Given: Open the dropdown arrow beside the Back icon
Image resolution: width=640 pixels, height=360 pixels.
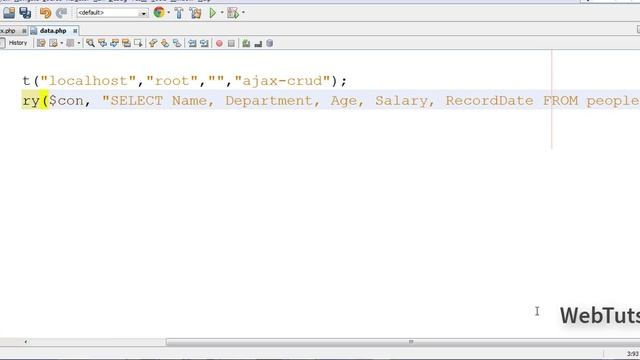Looking at the screenshot, I should (62, 43).
